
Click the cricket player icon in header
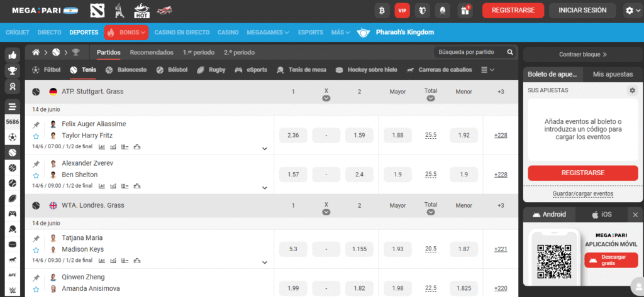click(x=119, y=11)
